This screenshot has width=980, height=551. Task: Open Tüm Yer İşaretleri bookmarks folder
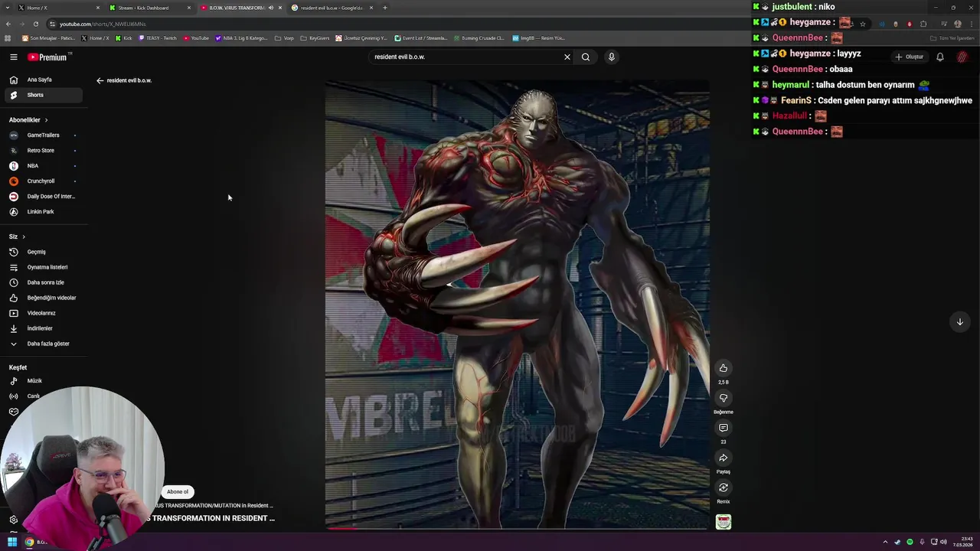952,38
